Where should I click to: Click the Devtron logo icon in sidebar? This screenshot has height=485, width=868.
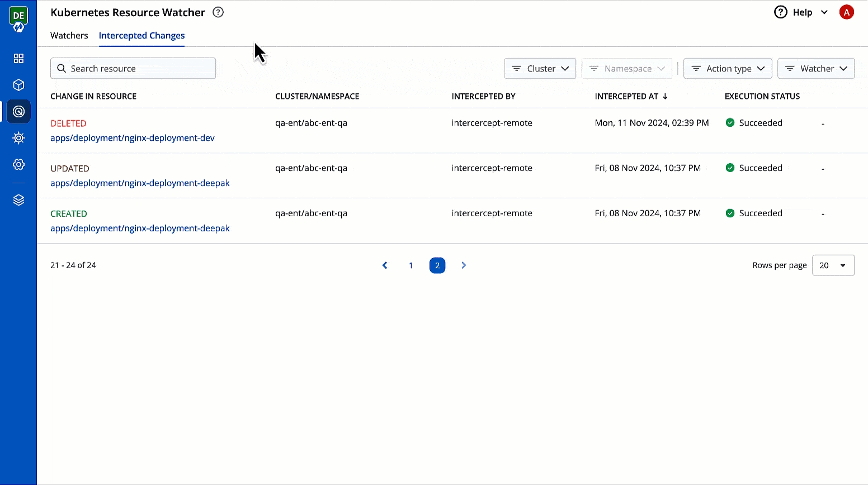pyautogui.click(x=18, y=20)
